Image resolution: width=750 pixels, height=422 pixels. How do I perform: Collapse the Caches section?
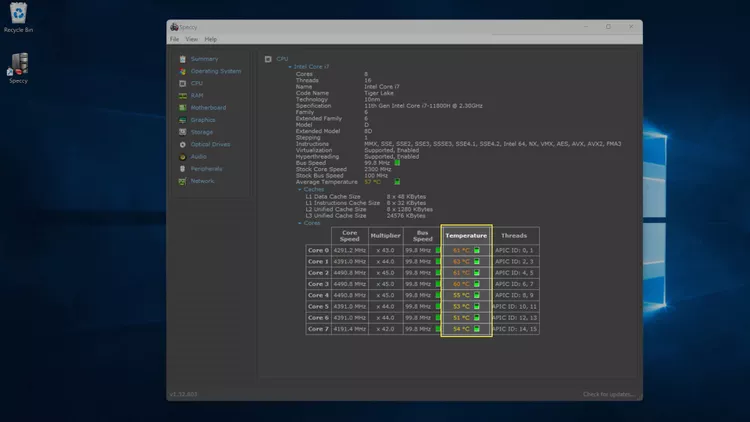point(299,188)
